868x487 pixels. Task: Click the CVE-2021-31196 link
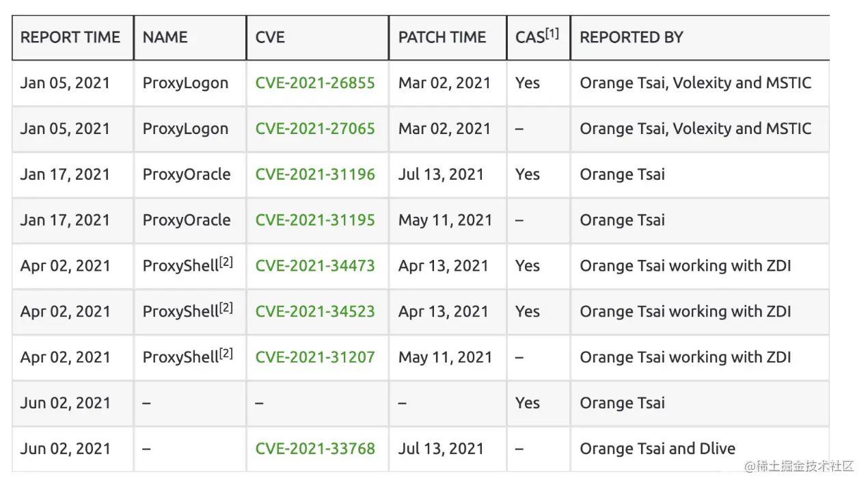click(315, 174)
